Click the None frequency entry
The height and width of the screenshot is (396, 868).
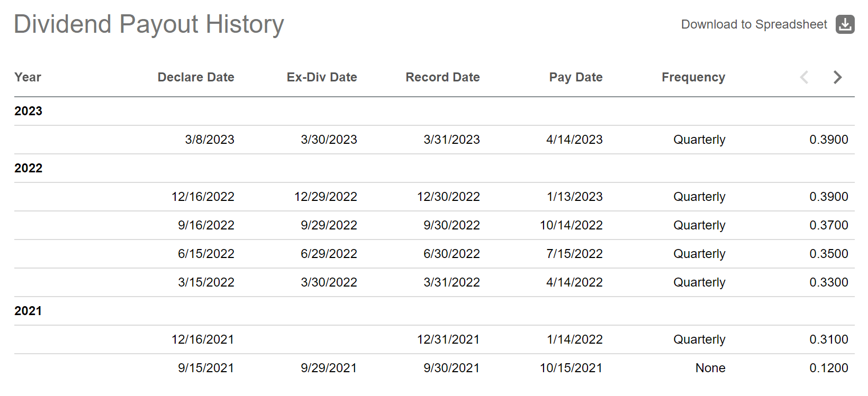tap(710, 368)
